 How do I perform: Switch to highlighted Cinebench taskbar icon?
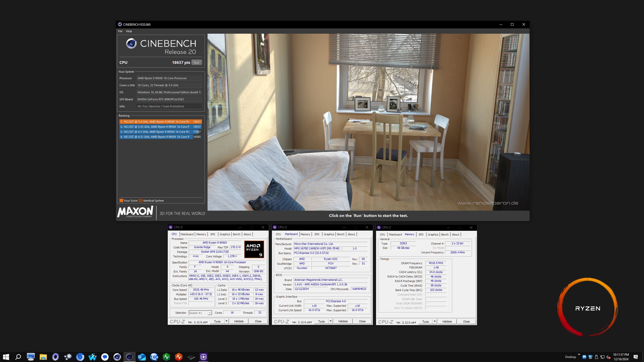pos(129,357)
